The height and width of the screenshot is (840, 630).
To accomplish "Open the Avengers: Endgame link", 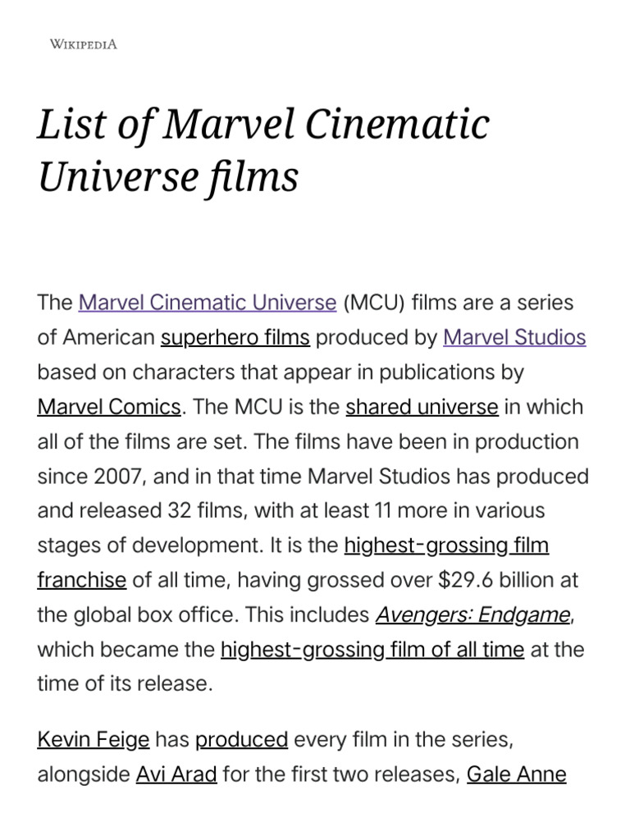I will click(472, 615).
